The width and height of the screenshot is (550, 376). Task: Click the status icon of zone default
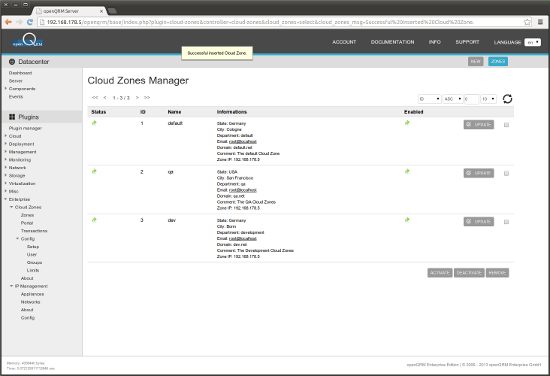point(94,123)
